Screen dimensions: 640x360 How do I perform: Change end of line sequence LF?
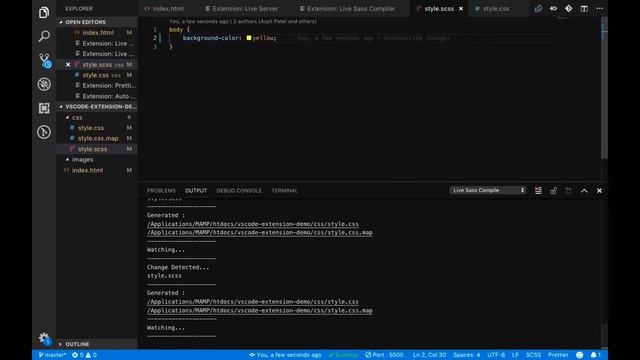pos(516,355)
